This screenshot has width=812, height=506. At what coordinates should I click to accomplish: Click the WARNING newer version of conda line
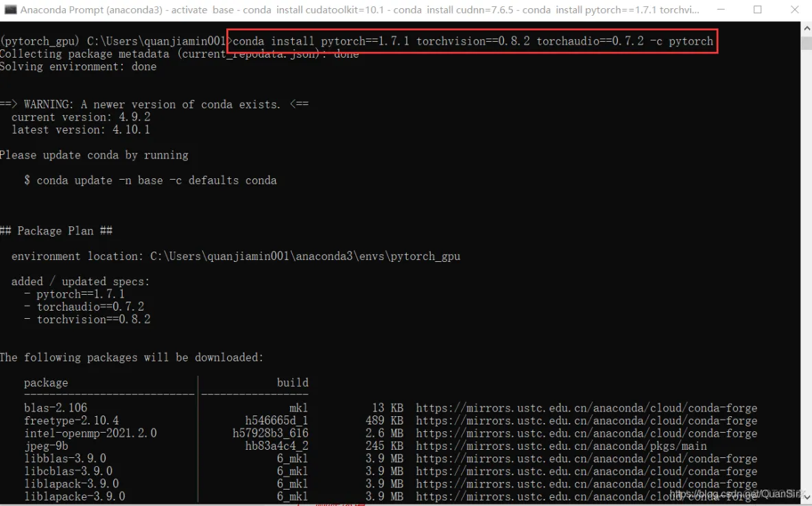(154, 104)
